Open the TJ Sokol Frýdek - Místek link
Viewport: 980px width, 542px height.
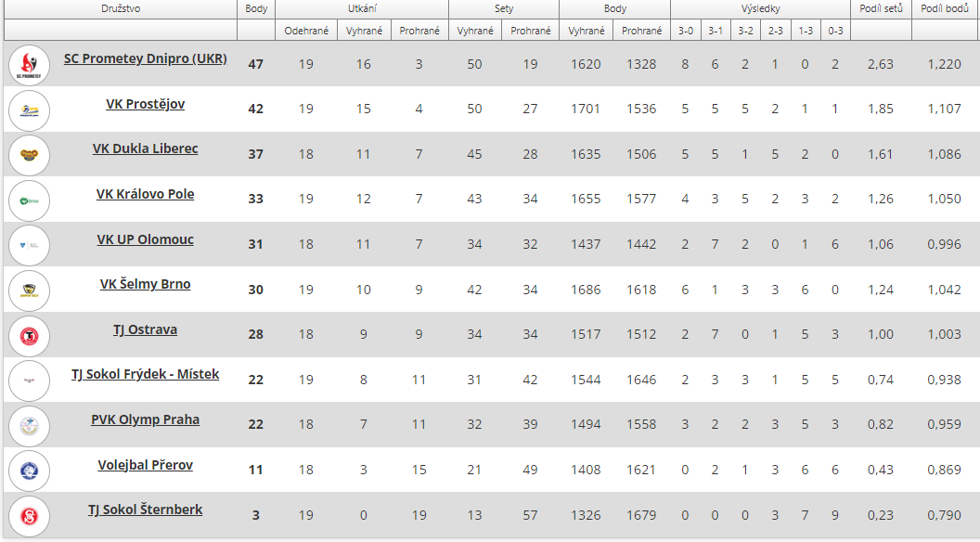tap(145, 374)
